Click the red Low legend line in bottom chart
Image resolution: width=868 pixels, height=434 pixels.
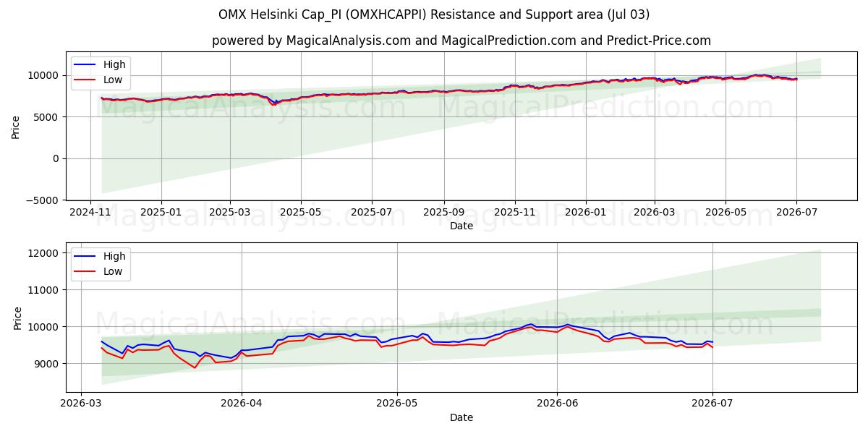pyautogui.click(x=85, y=272)
